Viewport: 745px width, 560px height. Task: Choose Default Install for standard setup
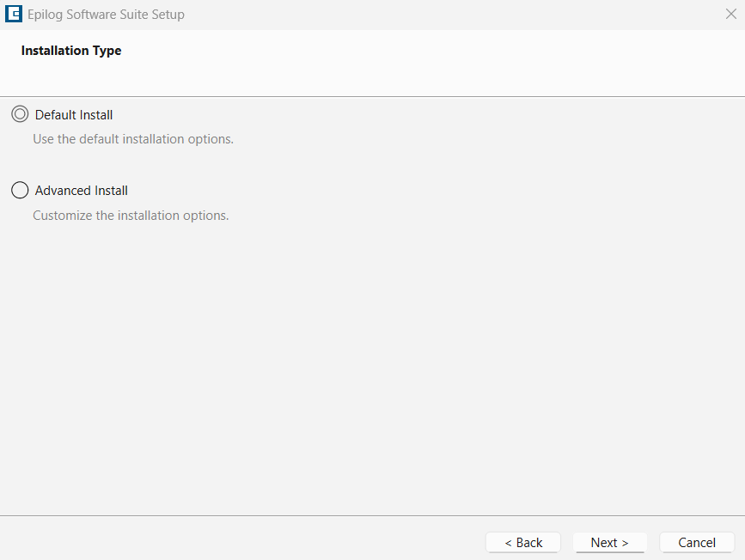tap(19, 114)
